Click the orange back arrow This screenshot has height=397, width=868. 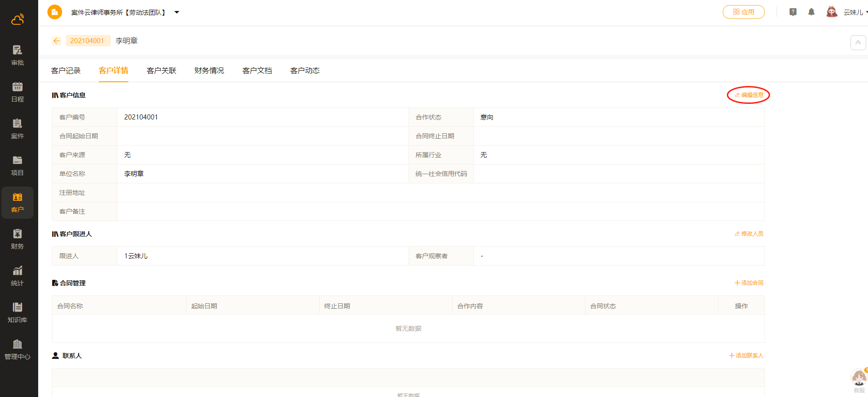point(57,41)
